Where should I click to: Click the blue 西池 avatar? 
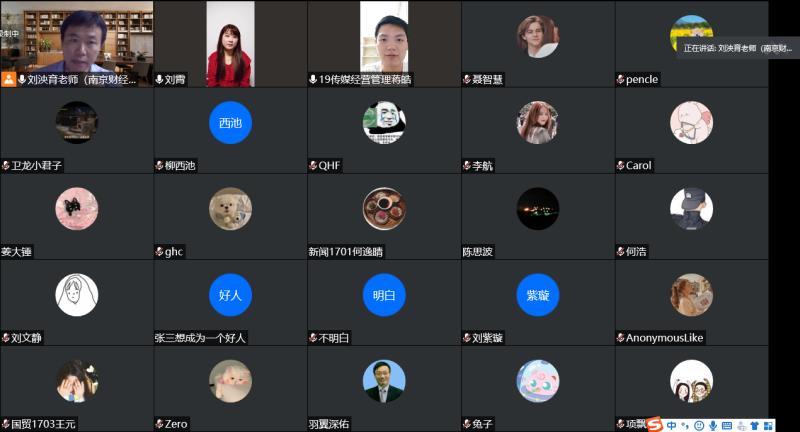tap(230, 122)
